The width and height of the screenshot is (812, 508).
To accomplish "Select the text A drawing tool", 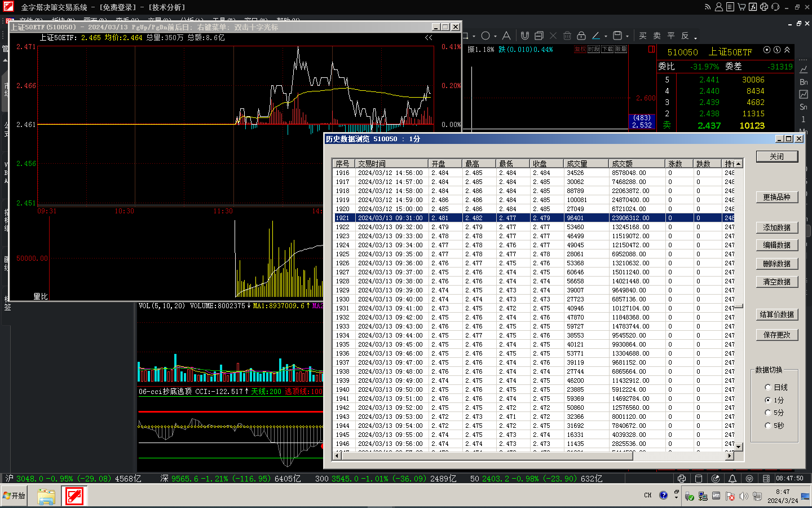I will click(x=506, y=36).
